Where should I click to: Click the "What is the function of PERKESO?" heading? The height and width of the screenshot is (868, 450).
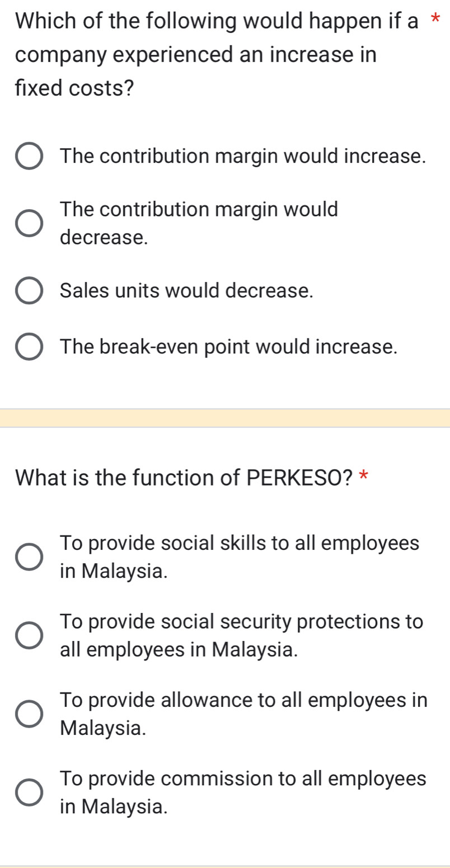184,477
